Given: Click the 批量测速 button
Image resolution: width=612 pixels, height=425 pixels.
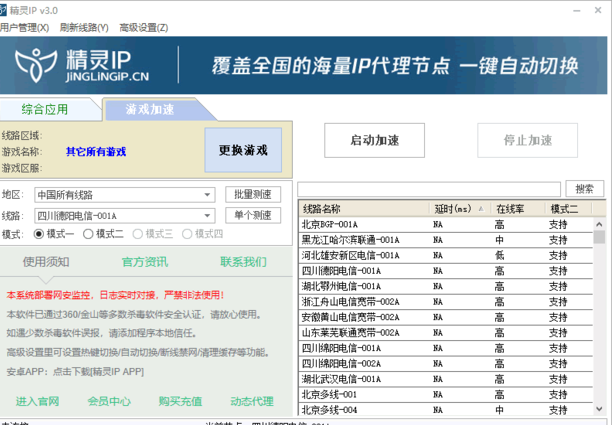Looking at the screenshot, I should click(253, 194).
